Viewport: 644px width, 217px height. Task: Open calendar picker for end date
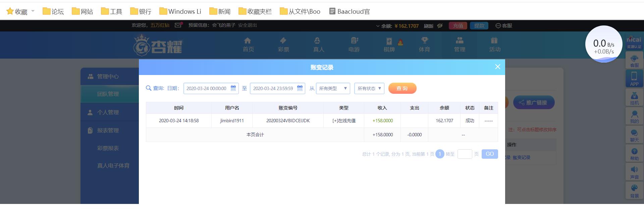pos(300,88)
